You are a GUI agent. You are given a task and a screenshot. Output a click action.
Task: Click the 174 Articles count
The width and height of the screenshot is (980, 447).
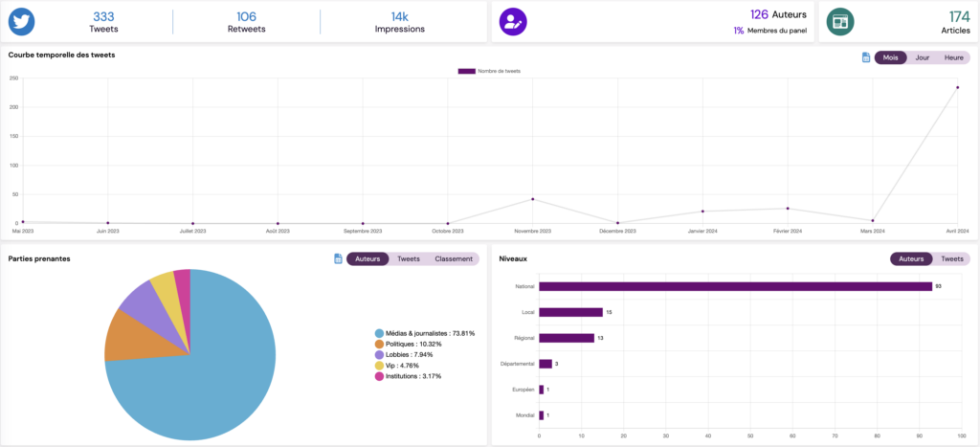point(958,16)
